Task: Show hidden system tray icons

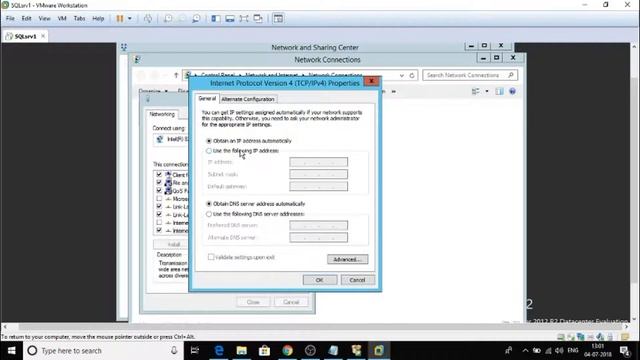Action: 525,351
